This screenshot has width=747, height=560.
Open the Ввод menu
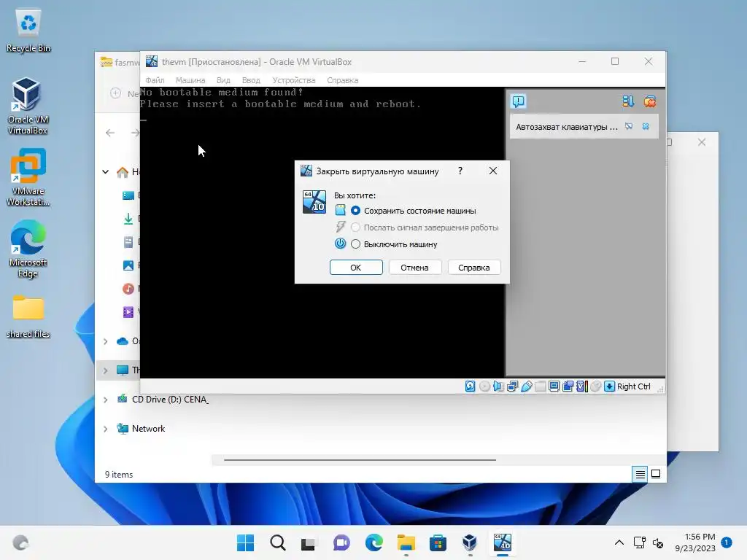coord(251,80)
